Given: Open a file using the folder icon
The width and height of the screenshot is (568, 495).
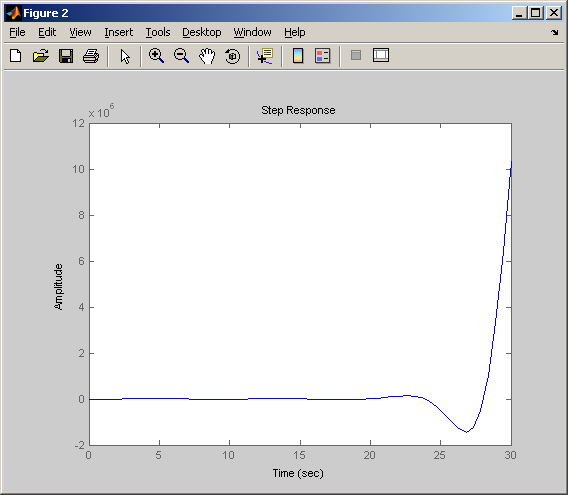Looking at the screenshot, I should (41, 56).
